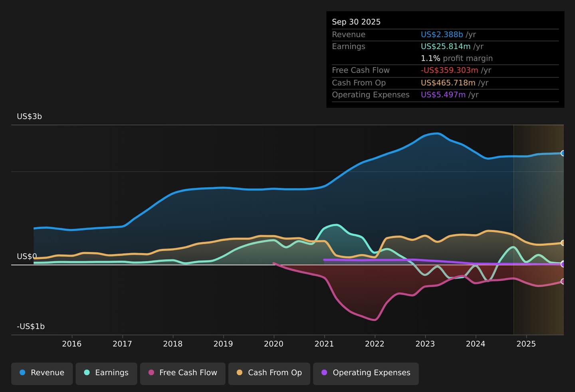
Task: Select the 2016 x-axis label
Action: coord(72,344)
